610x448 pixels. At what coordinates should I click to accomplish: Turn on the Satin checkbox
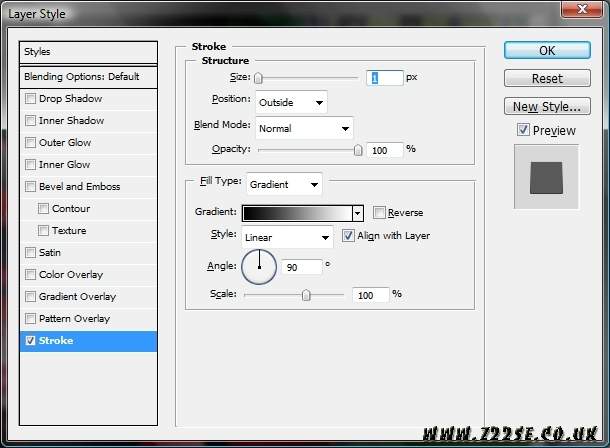click(30, 252)
